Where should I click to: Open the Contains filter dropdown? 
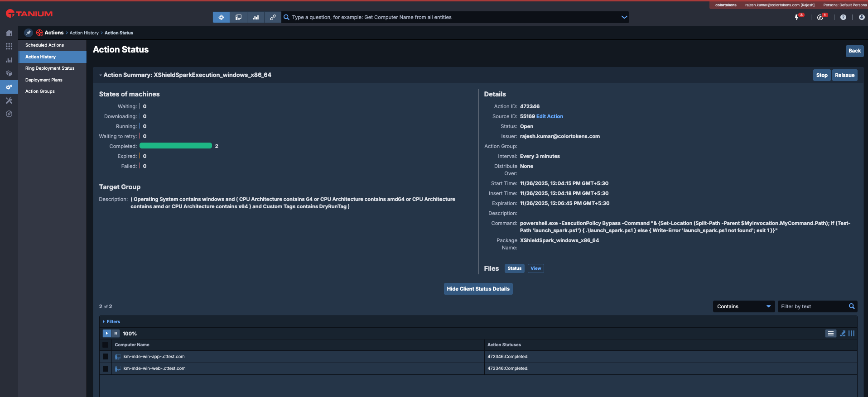click(743, 306)
